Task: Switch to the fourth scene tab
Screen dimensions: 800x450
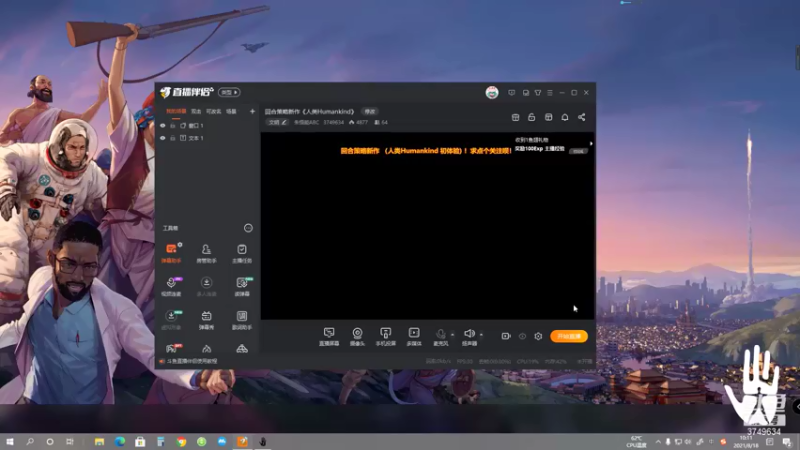Action: tap(231, 111)
